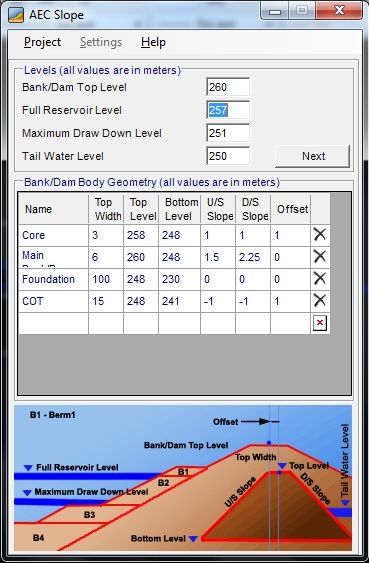Click COT's Bottom Level cell 241

(x=179, y=301)
